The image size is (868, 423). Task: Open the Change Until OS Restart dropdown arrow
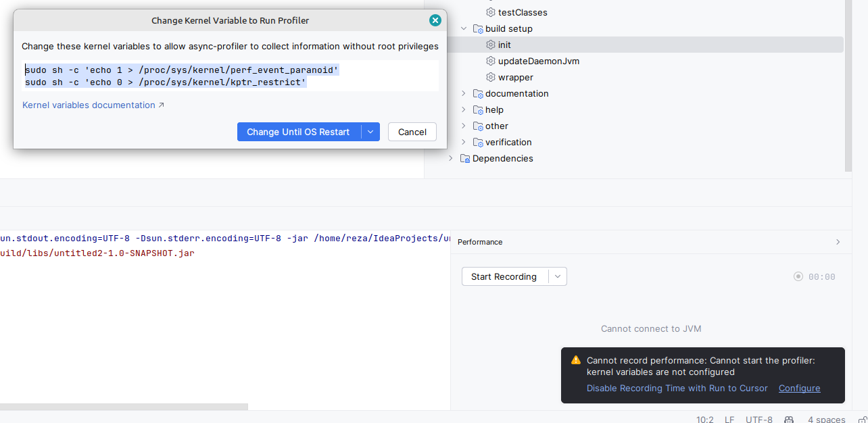coord(370,132)
